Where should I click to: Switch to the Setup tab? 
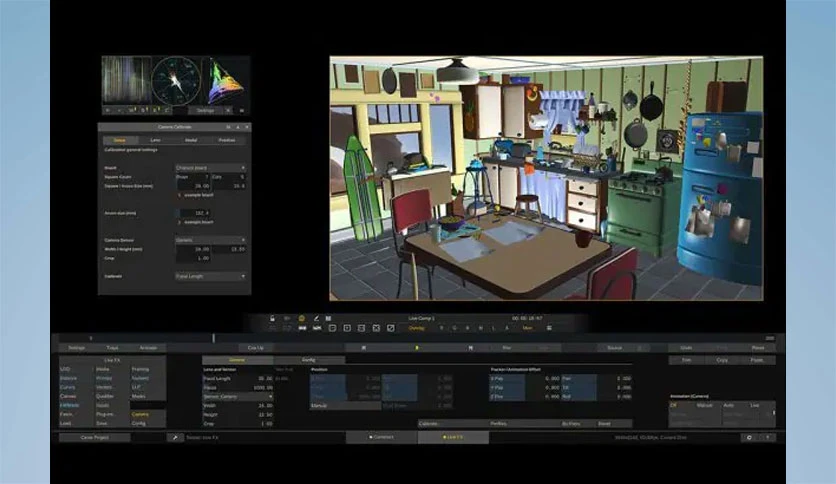pos(119,140)
